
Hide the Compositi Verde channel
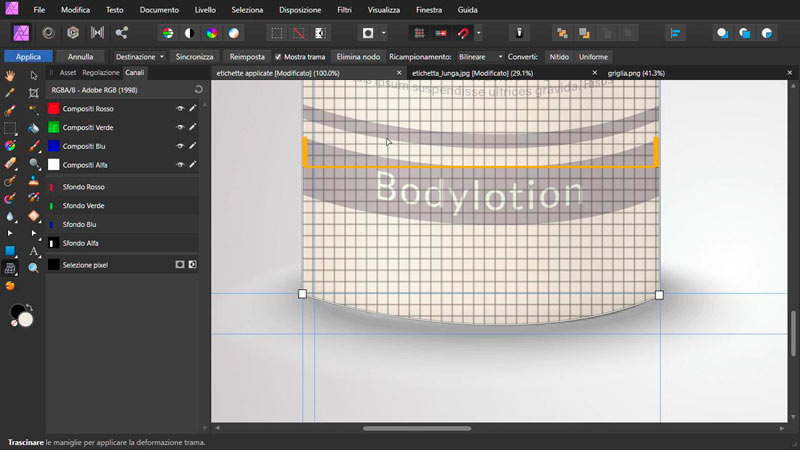(x=180, y=128)
